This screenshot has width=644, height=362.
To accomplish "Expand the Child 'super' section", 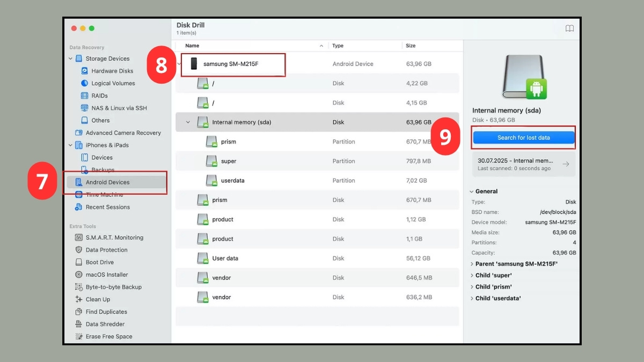I will point(471,275).
